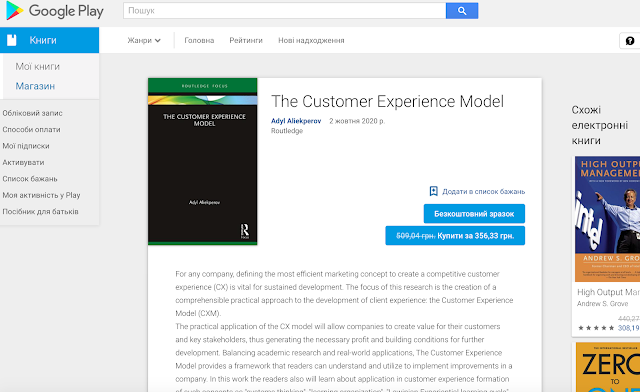
Task: Expand the Жанри dropdown
Action: pos(144,40)
